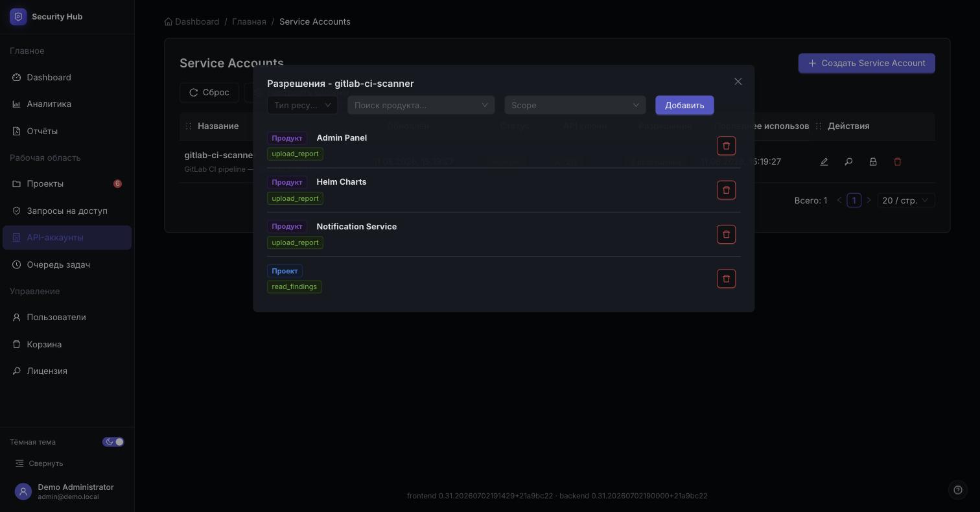Click the lock icon in the actions column
The image size is (980, 512).
(x=872, y=162)
